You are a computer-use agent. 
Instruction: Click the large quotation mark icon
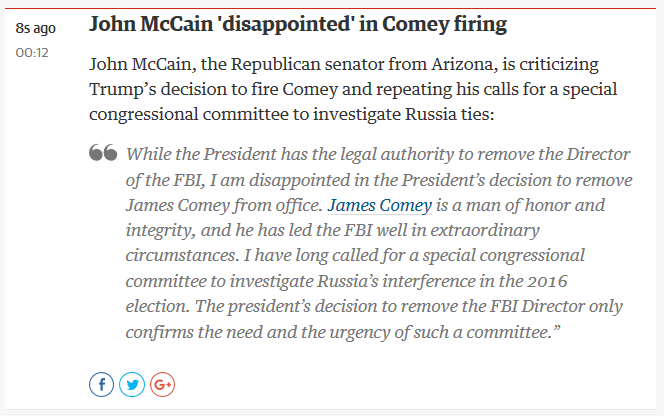(103, 153)
